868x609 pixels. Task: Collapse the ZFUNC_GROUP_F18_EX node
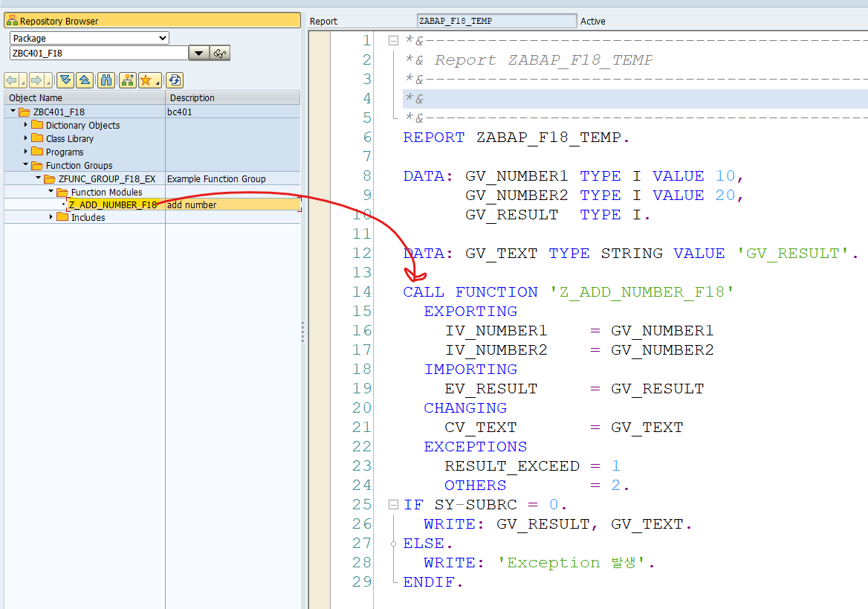click(38, 178)
